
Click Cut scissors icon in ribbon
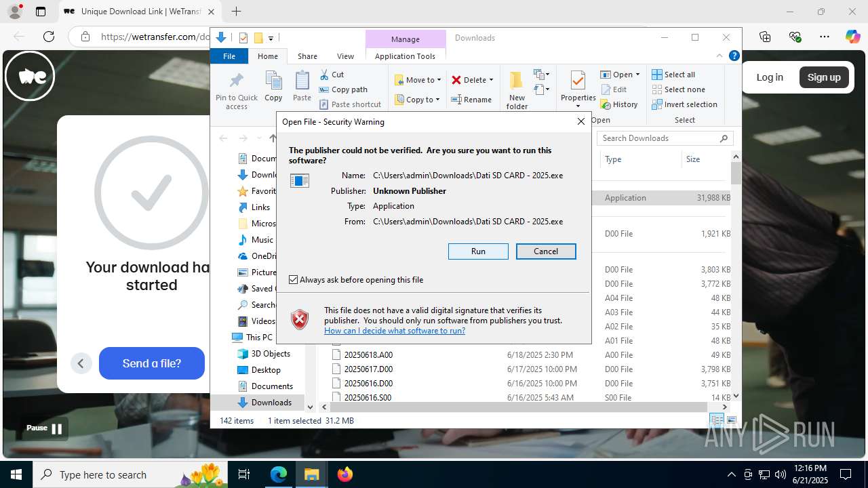(x=324, y=75)
